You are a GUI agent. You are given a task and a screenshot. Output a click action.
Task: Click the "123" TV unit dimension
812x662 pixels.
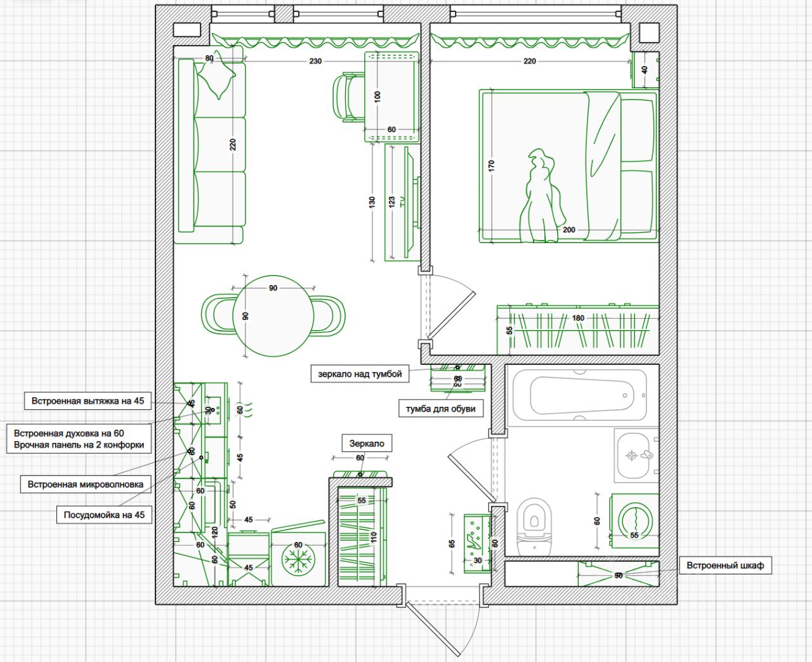[x=392, y=202]
